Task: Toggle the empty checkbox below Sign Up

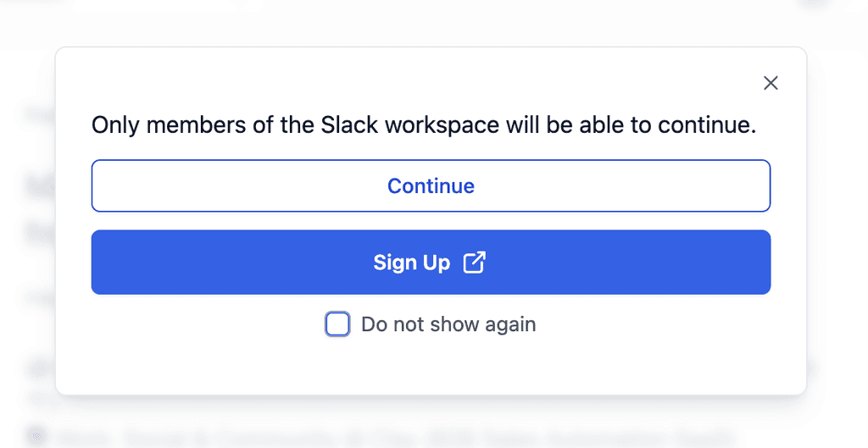Action: tap(337, 324)
